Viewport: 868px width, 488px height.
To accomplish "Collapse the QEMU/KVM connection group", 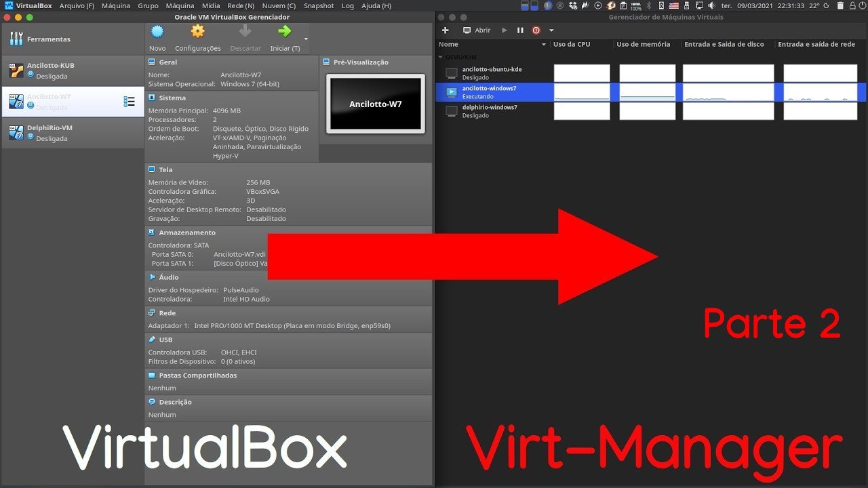I will pyautogui.click(x=441, y=57).
